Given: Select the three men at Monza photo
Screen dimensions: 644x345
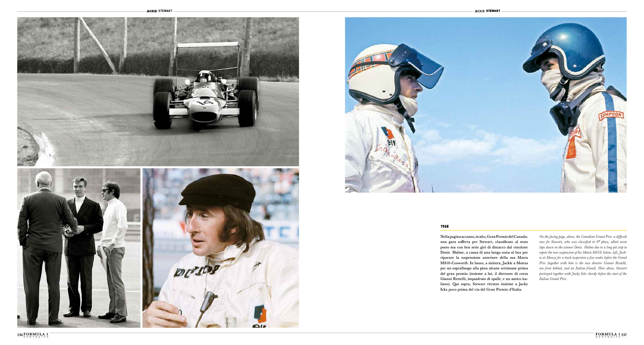Looking at the screenshot, I should 79,248.
